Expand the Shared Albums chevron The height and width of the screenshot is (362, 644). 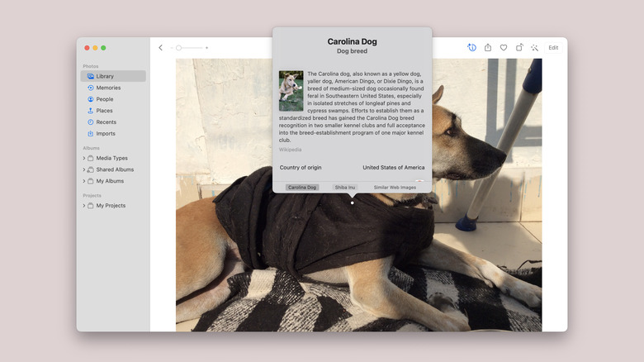(83, 169)
